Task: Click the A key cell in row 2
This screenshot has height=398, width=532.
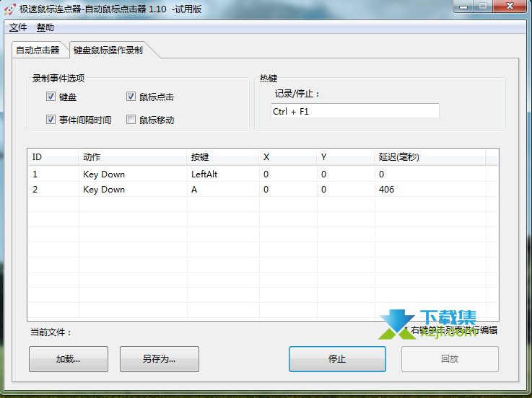Action: point(194,190)
